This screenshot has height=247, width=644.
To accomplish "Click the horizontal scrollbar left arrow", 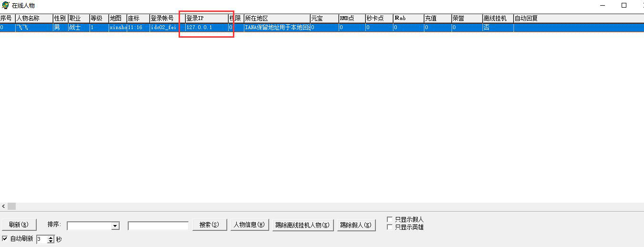I will 3,206.
